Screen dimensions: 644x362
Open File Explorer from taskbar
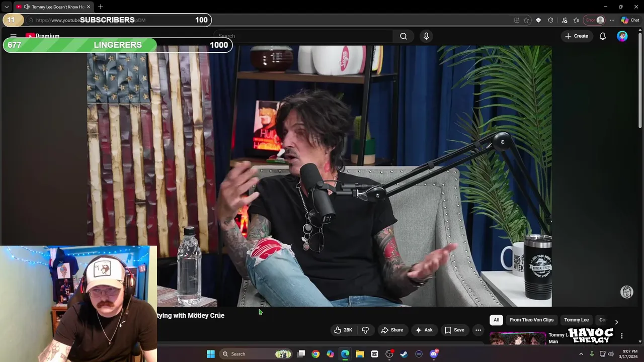pos(360,354)
